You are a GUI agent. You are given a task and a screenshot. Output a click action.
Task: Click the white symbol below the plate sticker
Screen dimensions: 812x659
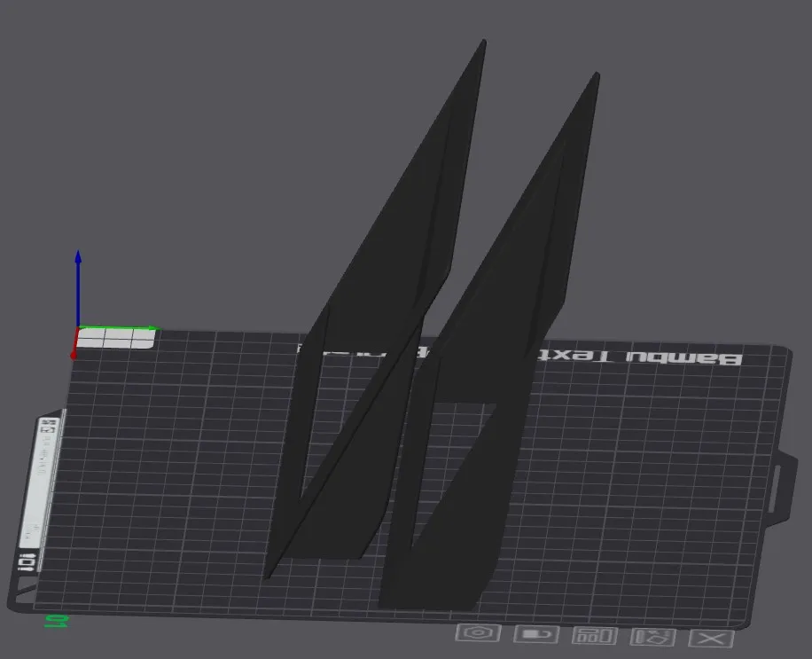27,562
